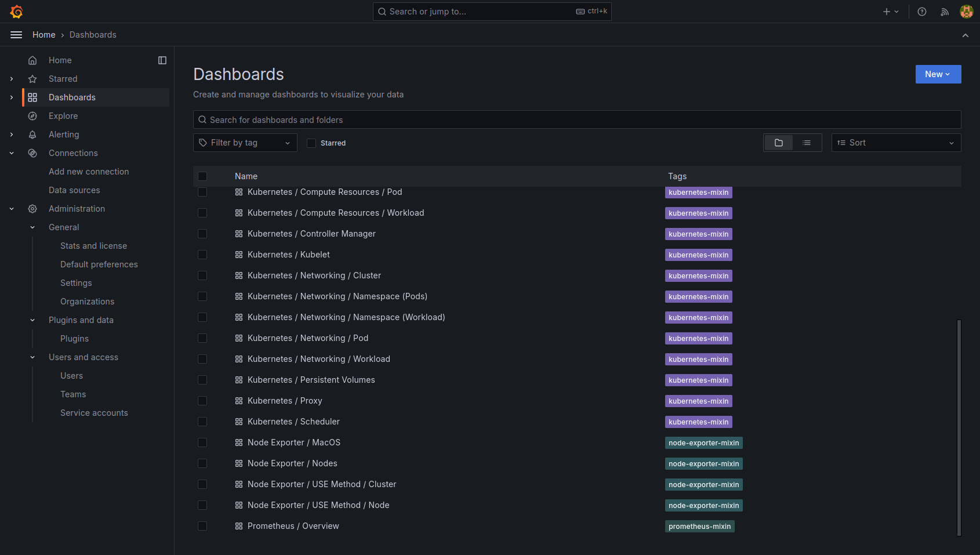
Task: Check the Kubernetes / Kubelet row checkbox
Action: point(202,255)
